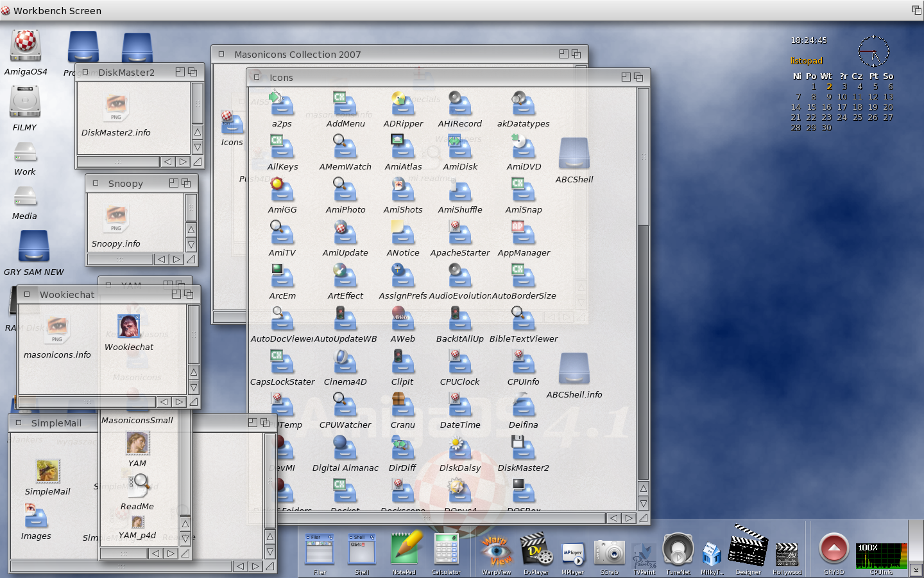Select the AWeb browser icon
The height and width of the screenshot is (578, 924).
tap(403, 319)
